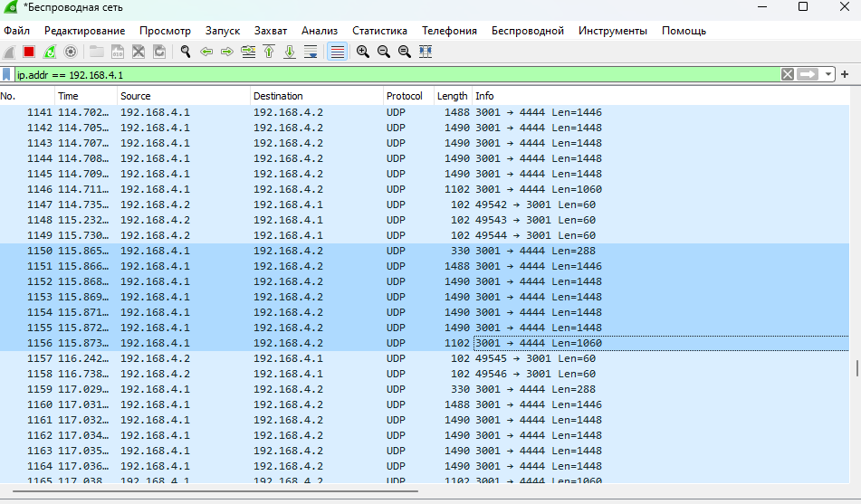Go to previous packet arrow
The width and height of the screenshot is (861, 504).
[206, 52]
